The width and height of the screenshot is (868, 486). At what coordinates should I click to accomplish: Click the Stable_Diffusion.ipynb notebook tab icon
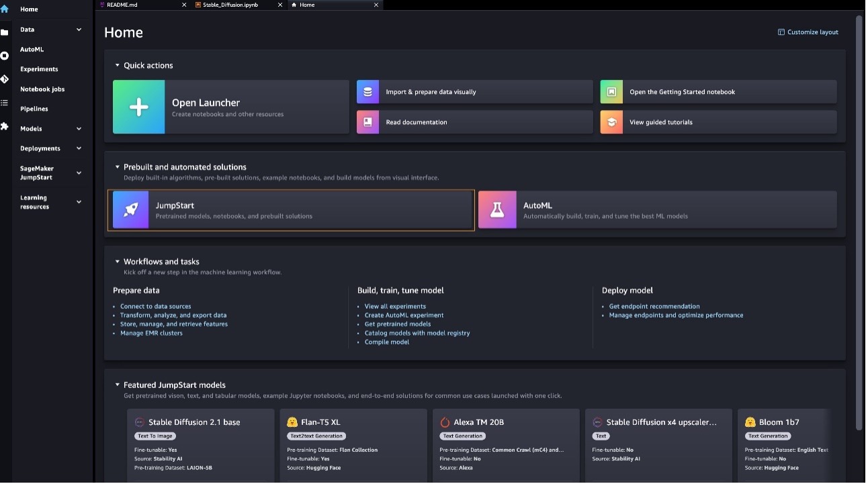[x=198, y=5]
